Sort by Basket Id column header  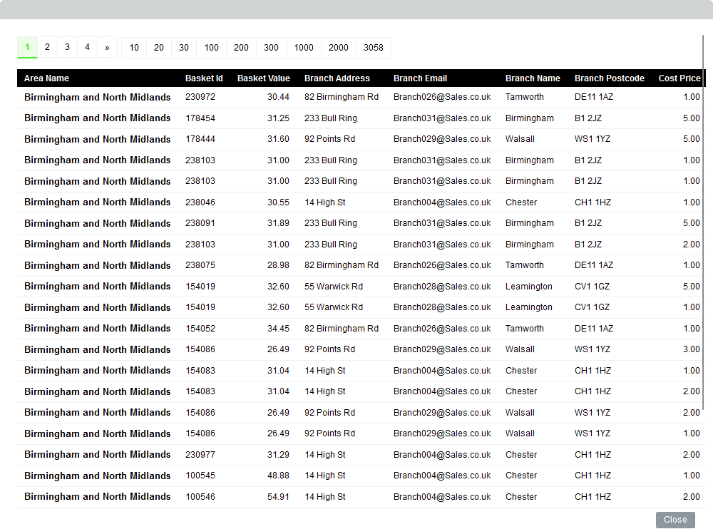[204, 78]
